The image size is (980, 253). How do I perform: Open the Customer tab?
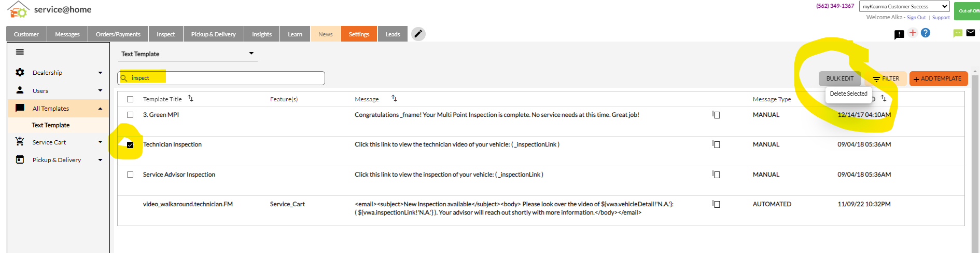[x=26, y=34]
